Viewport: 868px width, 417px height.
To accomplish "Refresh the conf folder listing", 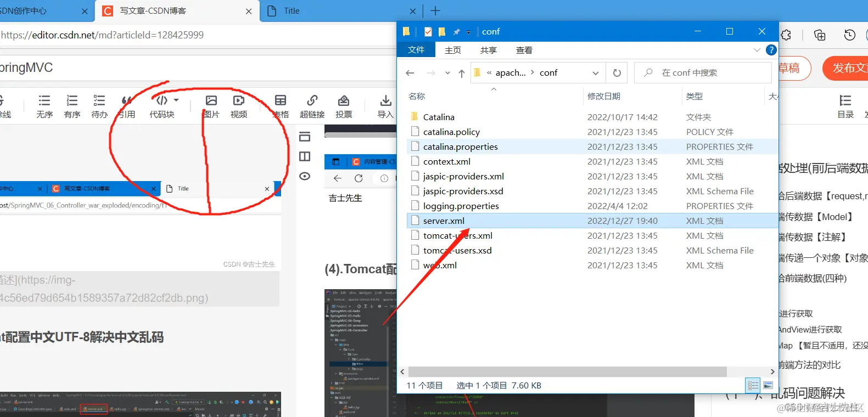I will click(617, 72).
